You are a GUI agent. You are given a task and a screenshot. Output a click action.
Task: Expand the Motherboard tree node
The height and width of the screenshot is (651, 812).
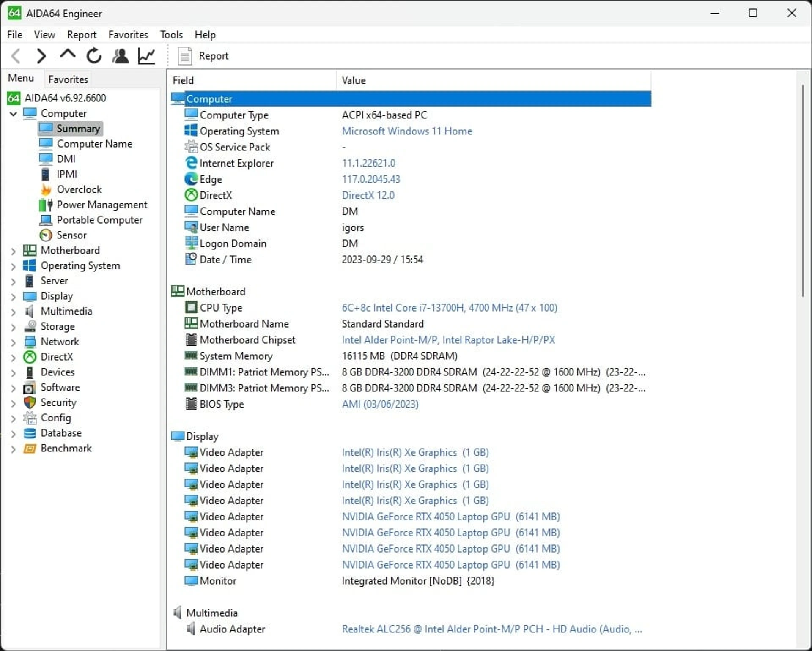[x=13, y=251]
